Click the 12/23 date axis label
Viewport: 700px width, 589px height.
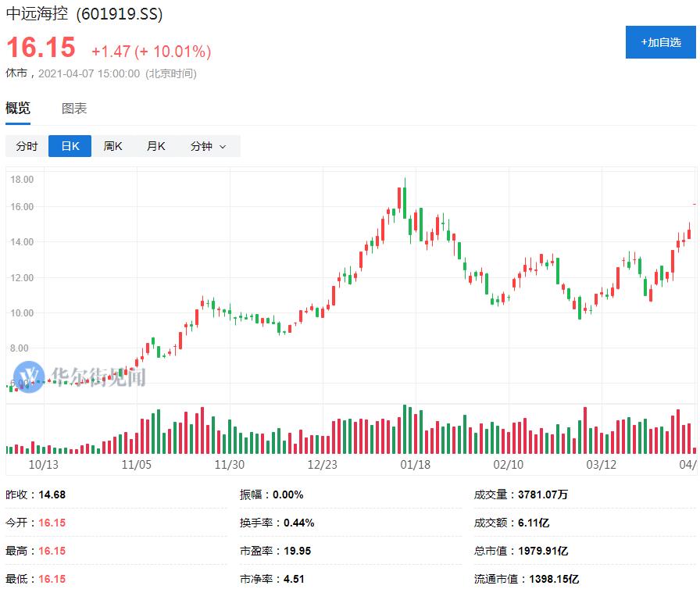point(323,465)
